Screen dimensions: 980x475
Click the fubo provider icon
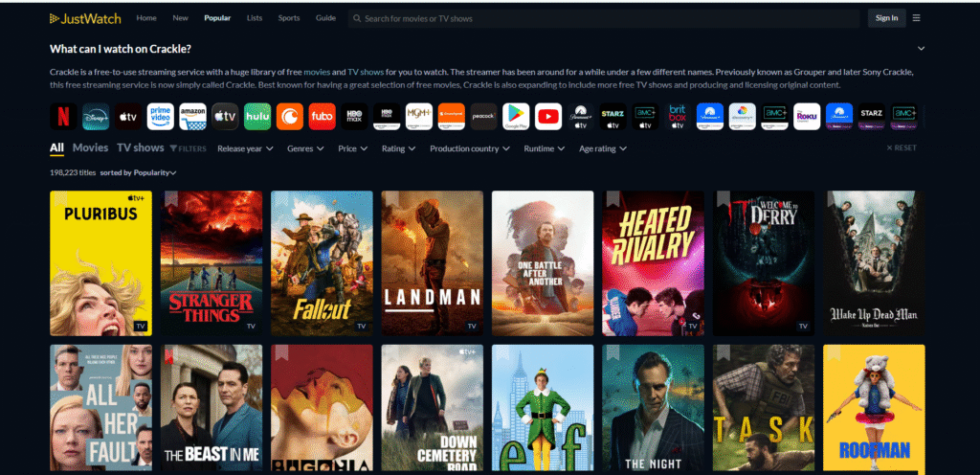point(322,116)
